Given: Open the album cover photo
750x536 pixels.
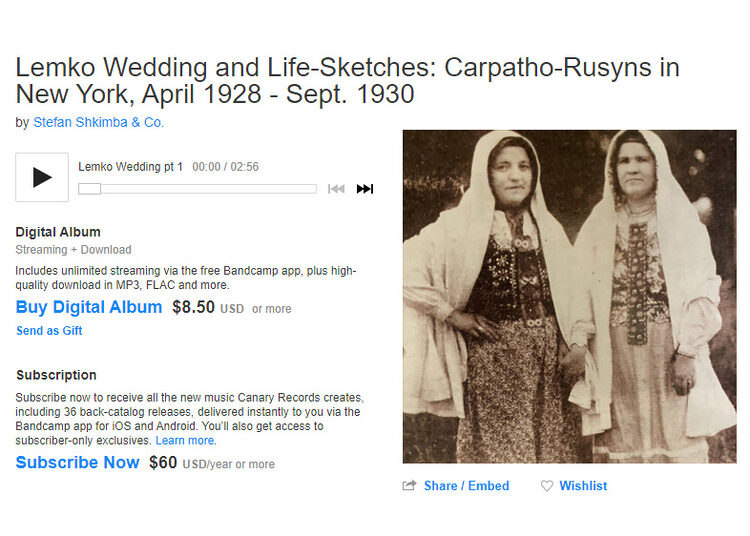Looking at the screenshot, I should point(570,296).
